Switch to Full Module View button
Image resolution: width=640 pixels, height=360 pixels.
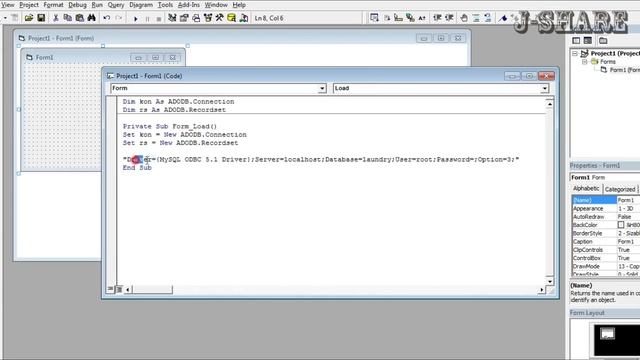(x=119, y=289)
